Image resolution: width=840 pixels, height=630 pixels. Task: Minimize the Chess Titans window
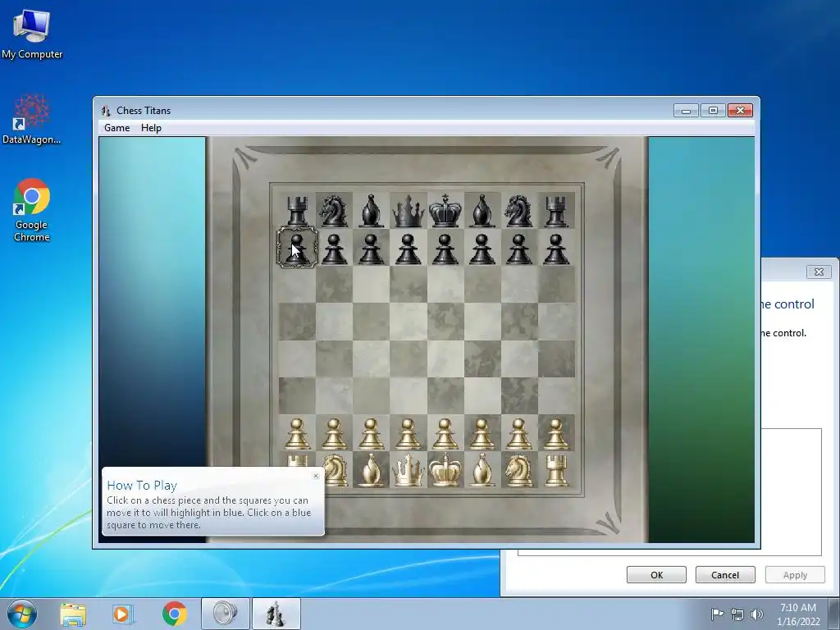687,111
